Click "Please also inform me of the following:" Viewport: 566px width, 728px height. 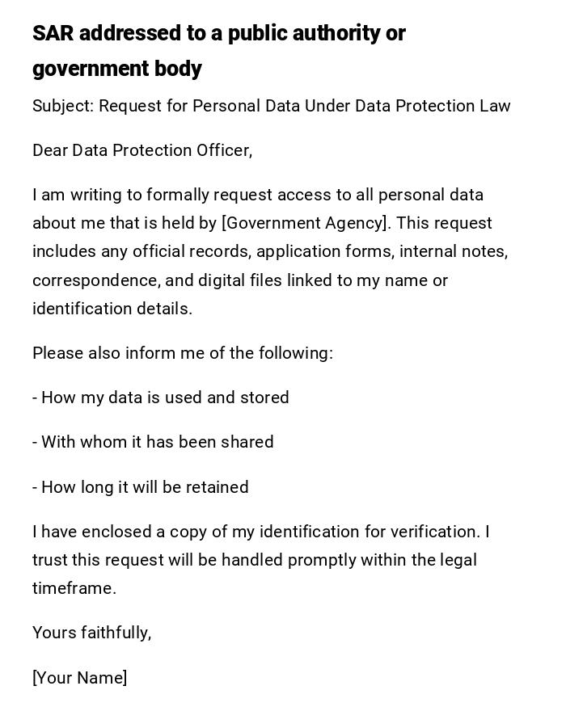coord(183,353)
